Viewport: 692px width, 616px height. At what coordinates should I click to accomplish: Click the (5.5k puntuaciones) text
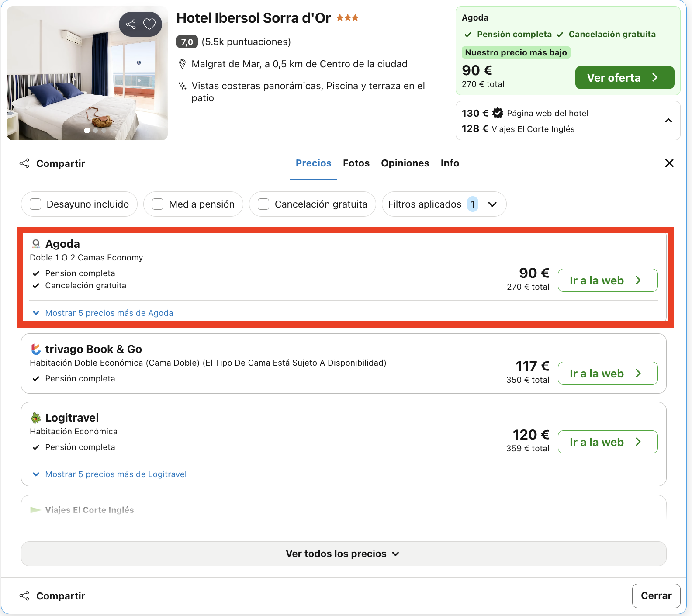click(x=246, y=42)
